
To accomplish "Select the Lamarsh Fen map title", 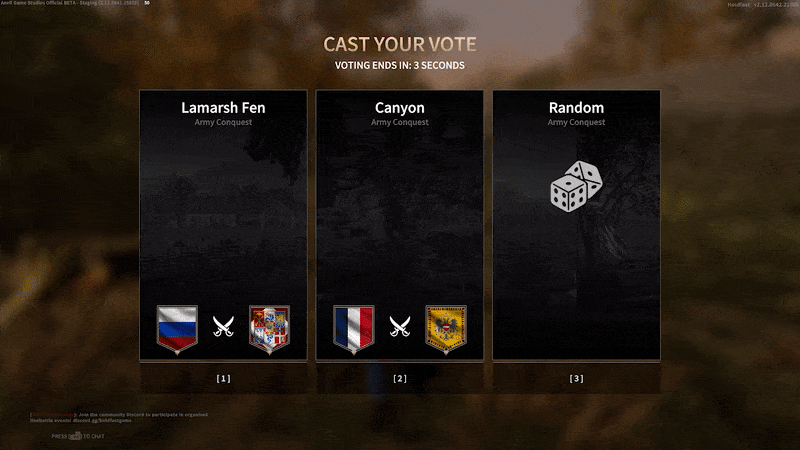I will click(223, 108).
